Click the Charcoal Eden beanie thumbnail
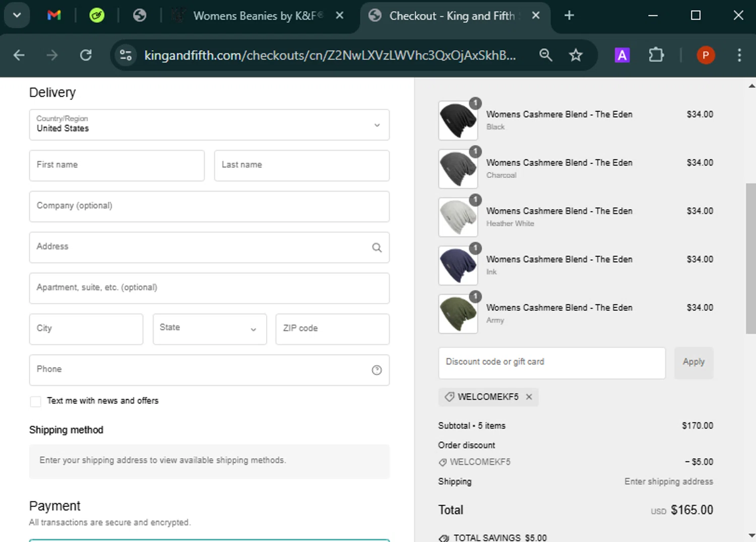Image resolution: width=756 pixels, height=542 pixels. tap(458, 169)
